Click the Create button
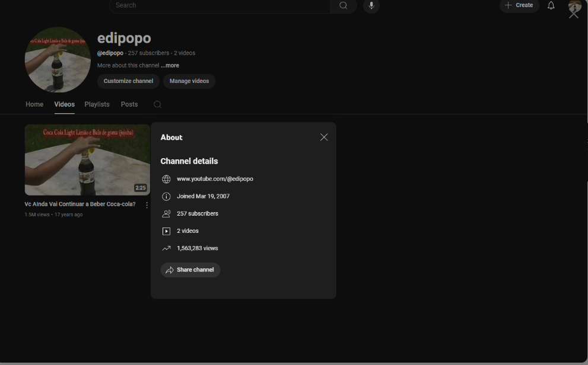 [519, 5]
